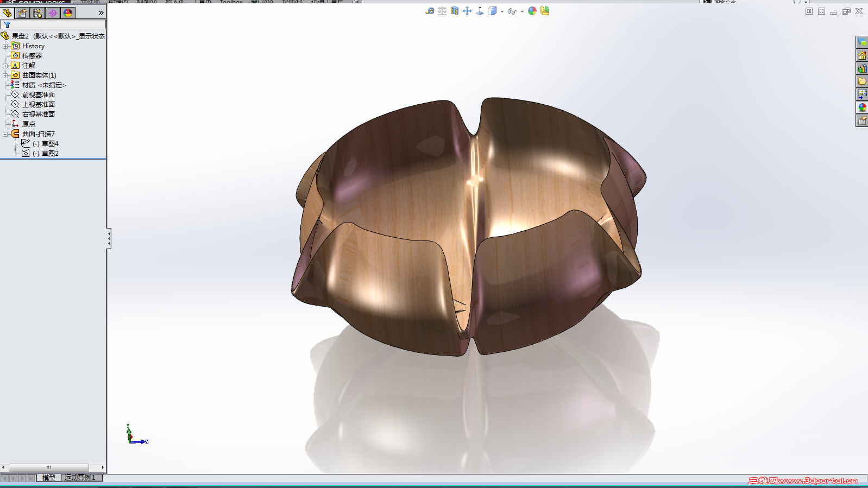This screenshot has width=868, height=488.
Task: Click the Apply Scene icon in view toolbar
Action: [x=545, y=11]
